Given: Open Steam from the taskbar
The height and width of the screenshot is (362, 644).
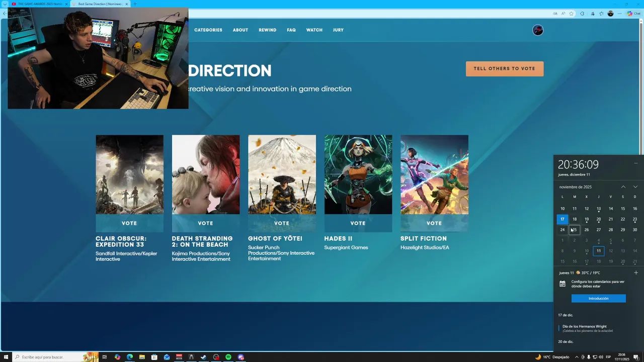Looking at the screenshot, I should coord(204,357).
